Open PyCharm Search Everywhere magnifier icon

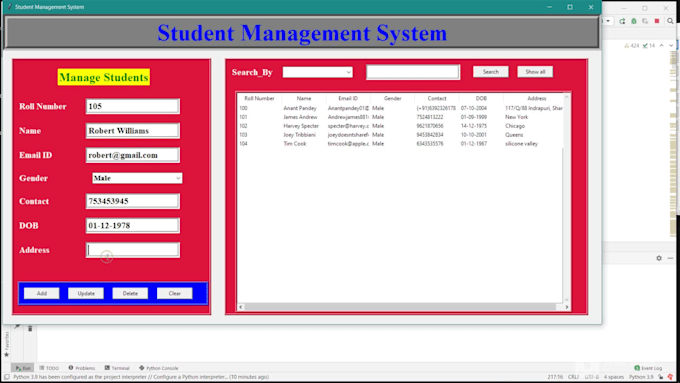[x=670, y=21]
